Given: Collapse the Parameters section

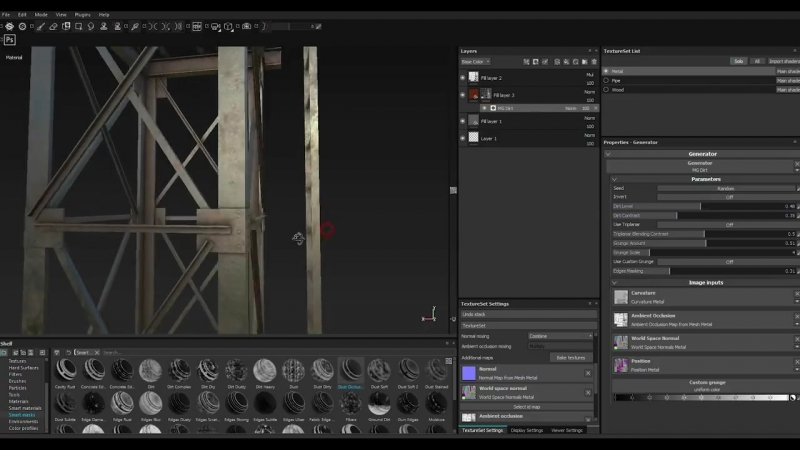Looking at the screenshot, I should click(614, 180).
